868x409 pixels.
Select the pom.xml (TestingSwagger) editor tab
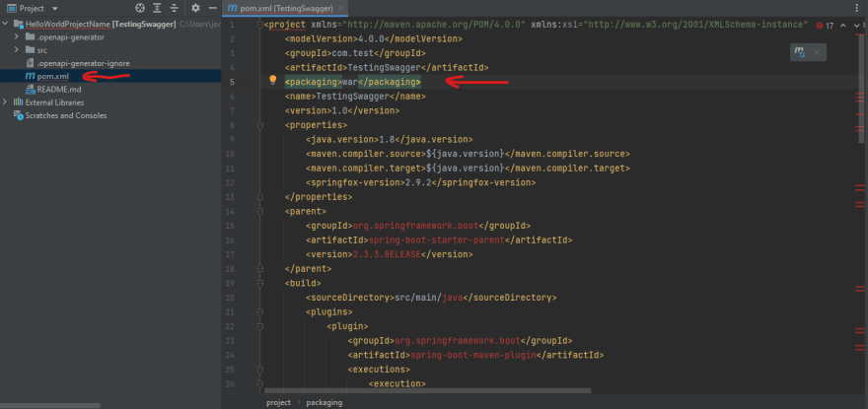tap(285, 9)
